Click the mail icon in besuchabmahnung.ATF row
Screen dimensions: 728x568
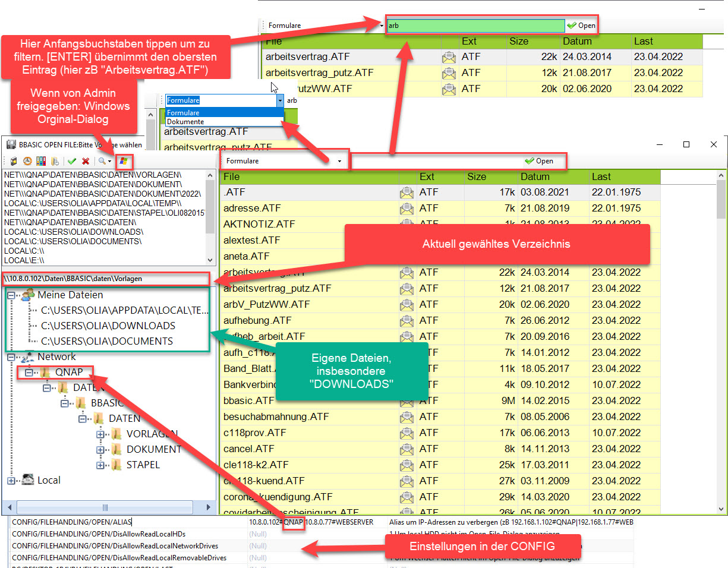[406, 417]
